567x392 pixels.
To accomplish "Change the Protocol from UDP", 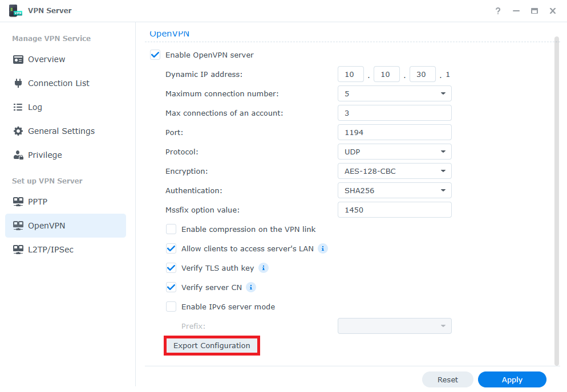I will pos(444,152).
